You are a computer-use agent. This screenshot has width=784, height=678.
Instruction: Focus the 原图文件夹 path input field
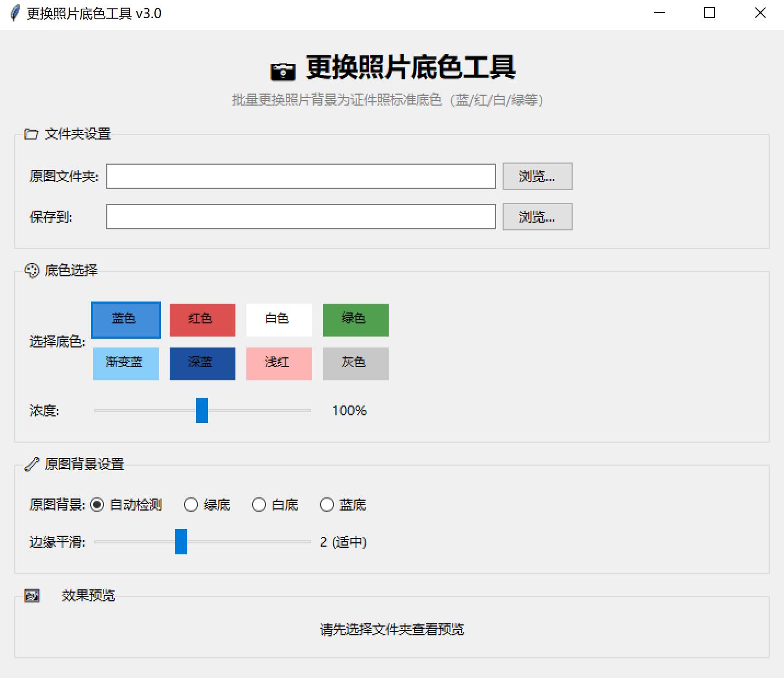click(x=301, y=176)
